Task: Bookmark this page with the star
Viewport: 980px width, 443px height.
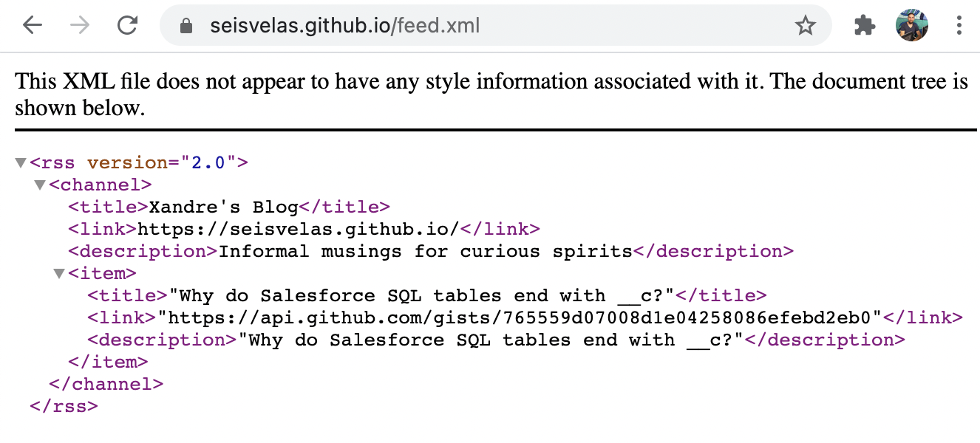Action: point(805,27)
